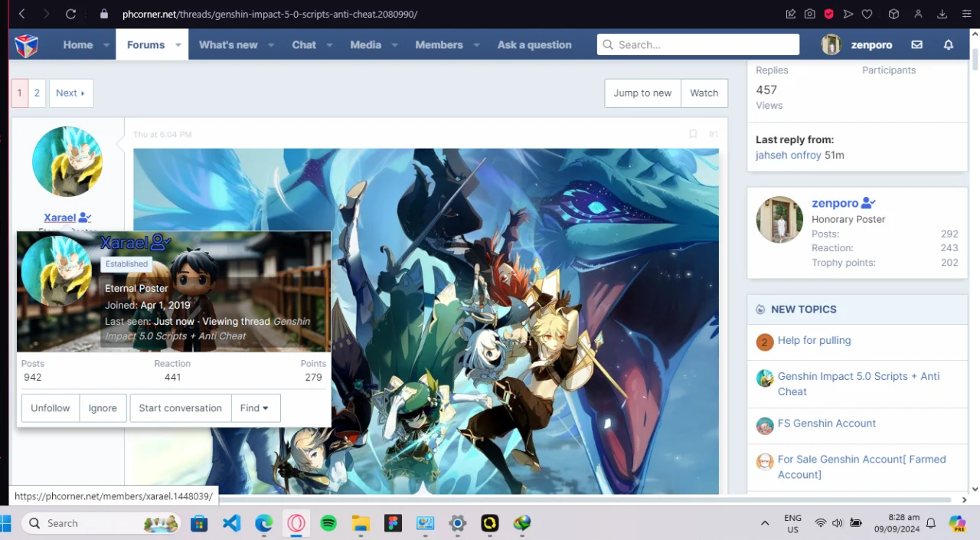Click Start conversation button
980x540 pixels.
tap(181, 408)
